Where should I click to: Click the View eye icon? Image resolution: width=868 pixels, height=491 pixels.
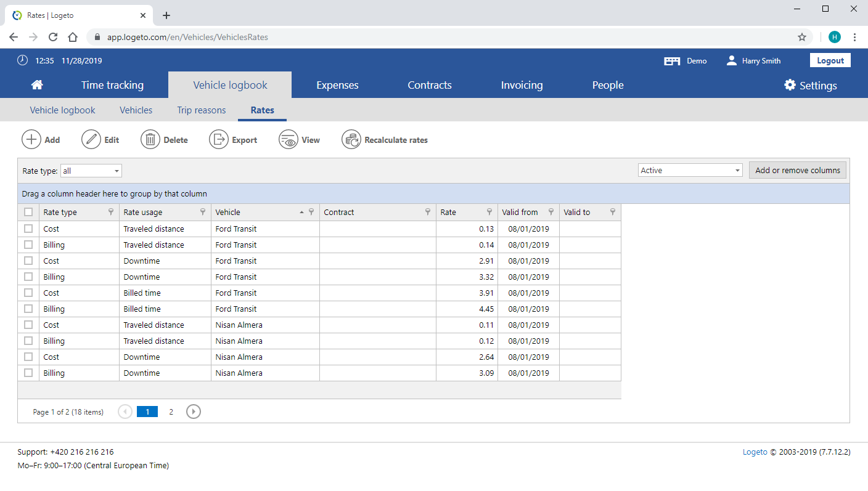(289, 140)
